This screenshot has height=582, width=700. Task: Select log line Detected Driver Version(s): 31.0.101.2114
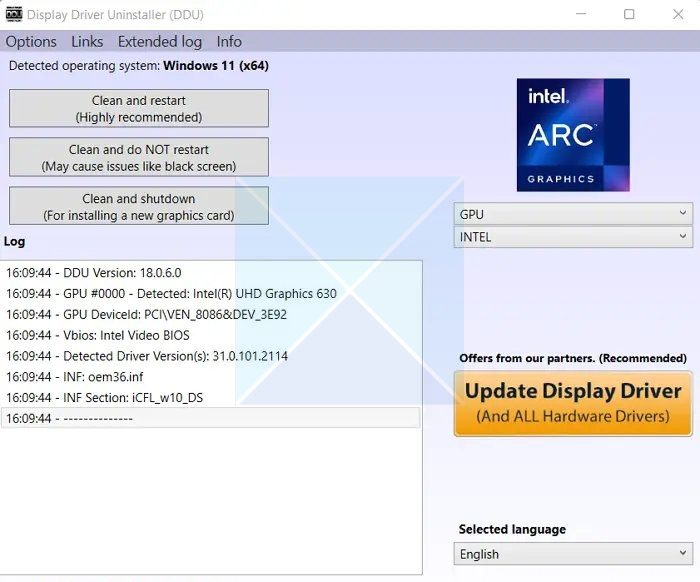211,356
